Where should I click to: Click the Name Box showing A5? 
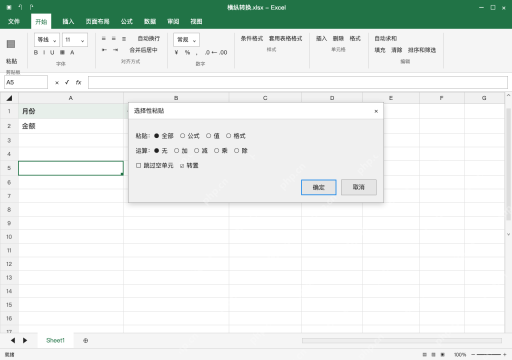click(x=26, y=82)
